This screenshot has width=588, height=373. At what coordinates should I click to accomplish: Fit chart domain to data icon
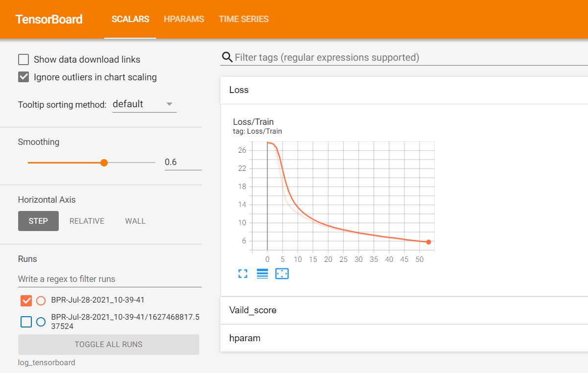coord(282,274)
